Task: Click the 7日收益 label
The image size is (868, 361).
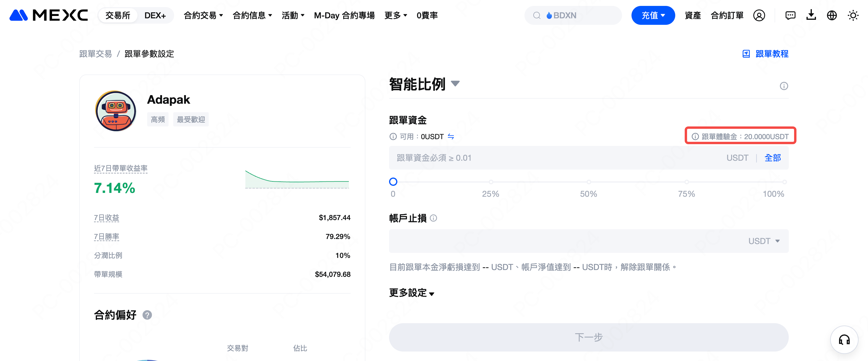Action: click(106, 218)
